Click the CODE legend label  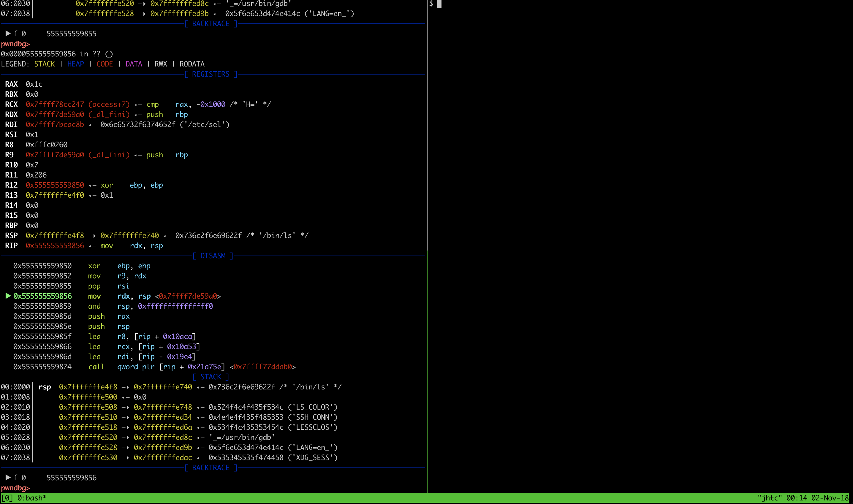coord(105,64)
